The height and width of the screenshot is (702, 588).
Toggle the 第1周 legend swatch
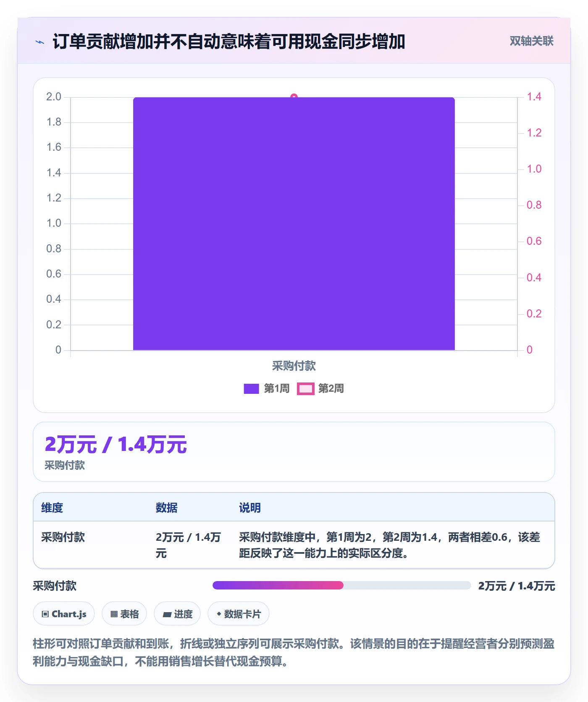(251, 389)
